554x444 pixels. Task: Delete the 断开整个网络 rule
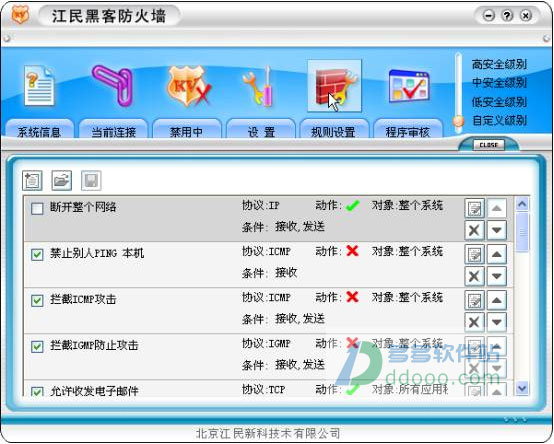[474, 230]
